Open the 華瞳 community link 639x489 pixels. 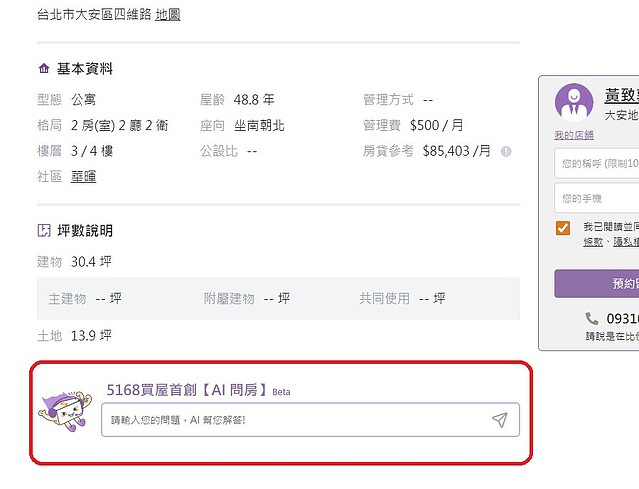click(84, 176)
